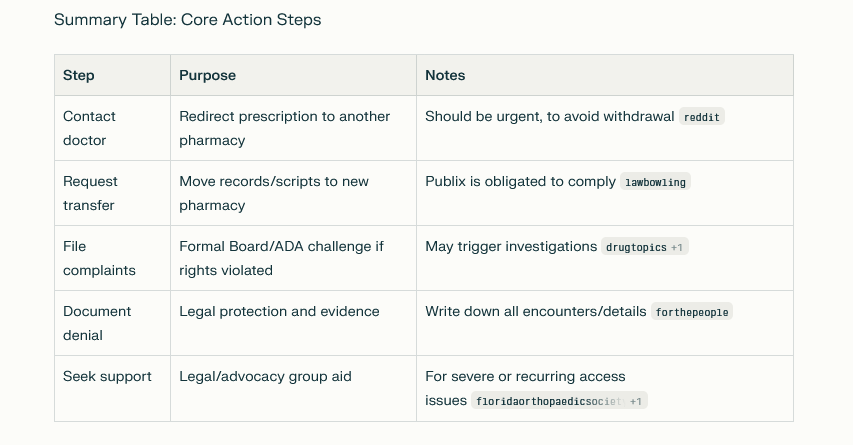Screen dimensions: 853x445
Task: Click the Legal protection and evidence text
Action: 279,311
